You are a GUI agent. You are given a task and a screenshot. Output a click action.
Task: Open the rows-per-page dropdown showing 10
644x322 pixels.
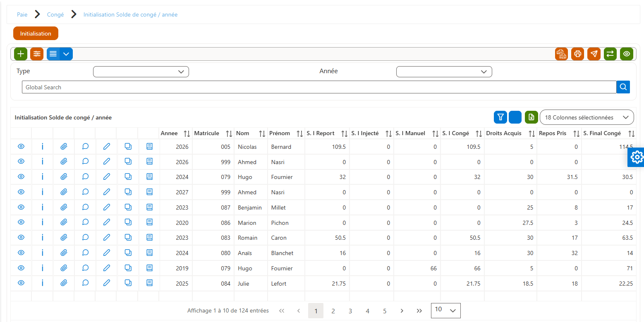445,310
